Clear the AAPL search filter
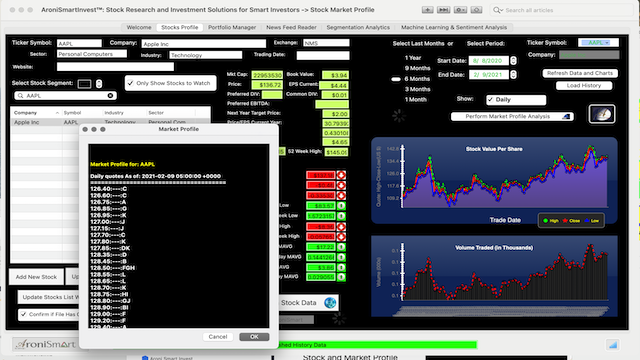 tap(110, 96)
